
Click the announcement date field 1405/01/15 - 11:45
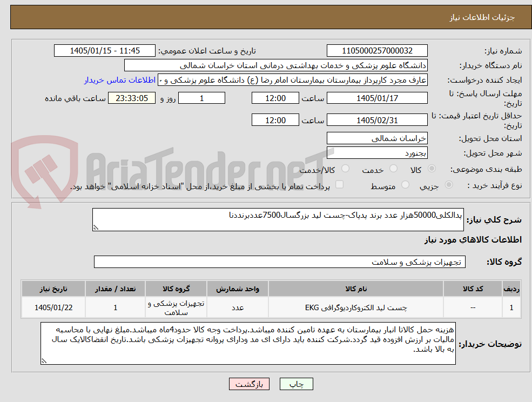104,51
